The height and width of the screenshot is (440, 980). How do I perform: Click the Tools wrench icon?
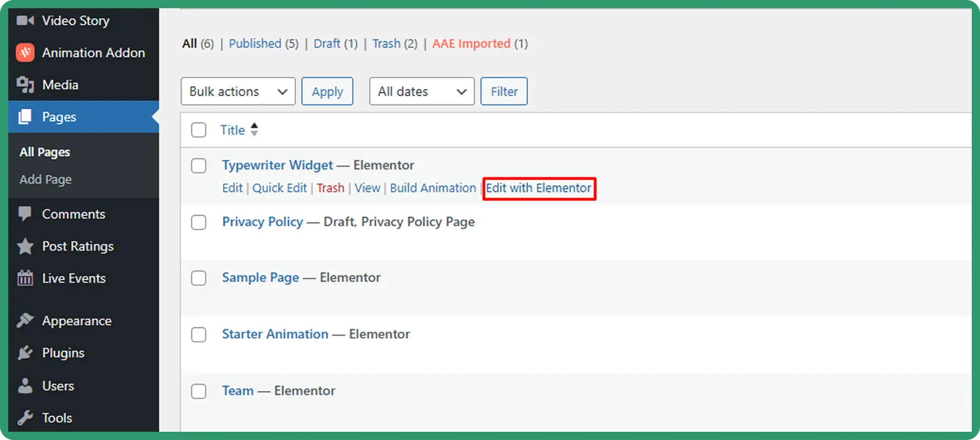coord(25,418)
